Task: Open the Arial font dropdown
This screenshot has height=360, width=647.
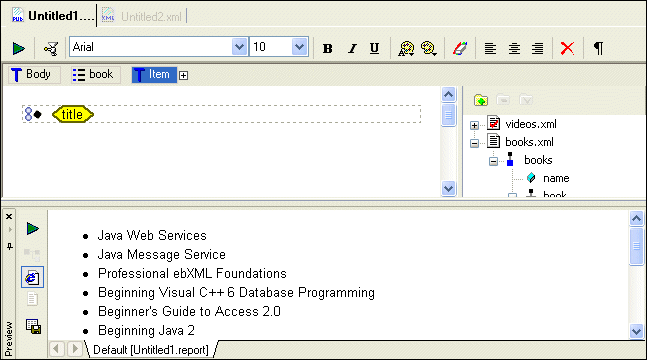Action: (x=239, y=47)
